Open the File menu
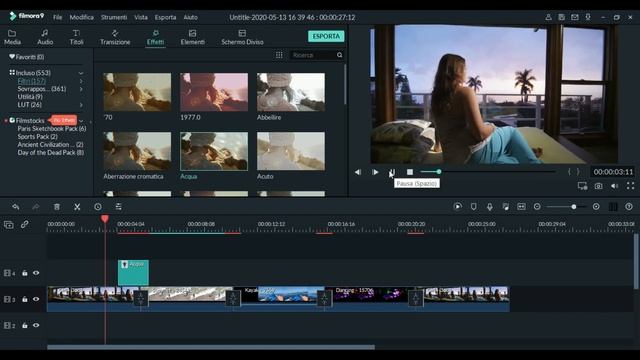 point(58,17)
